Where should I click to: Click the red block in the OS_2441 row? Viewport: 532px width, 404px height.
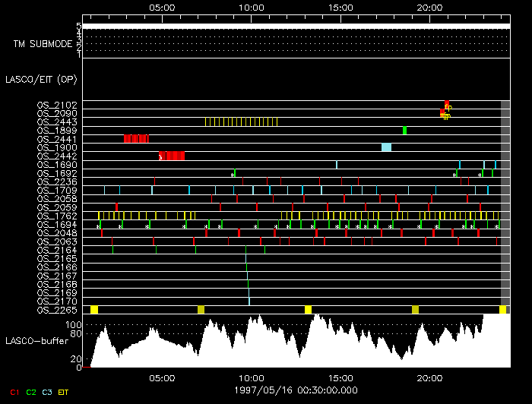[x=136, y=138]
